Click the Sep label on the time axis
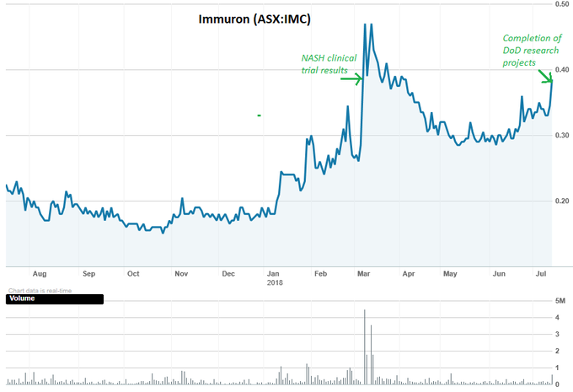 click(x=88, y=273)
